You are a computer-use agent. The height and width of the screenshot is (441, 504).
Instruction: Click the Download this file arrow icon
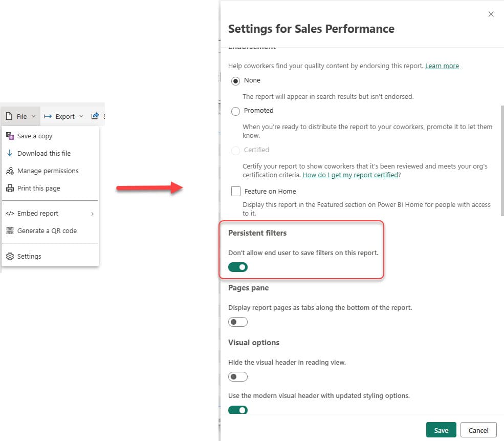coord(10,153)
